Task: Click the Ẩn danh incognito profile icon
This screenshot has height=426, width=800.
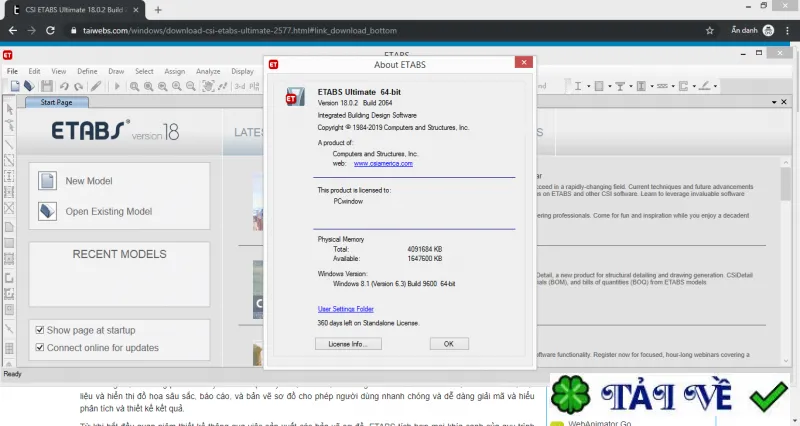Action: pyautogui.click(x=768, y=31)
